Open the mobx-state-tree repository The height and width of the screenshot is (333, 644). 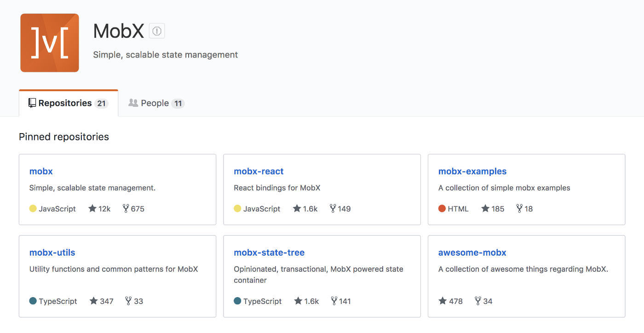[269, 252]
